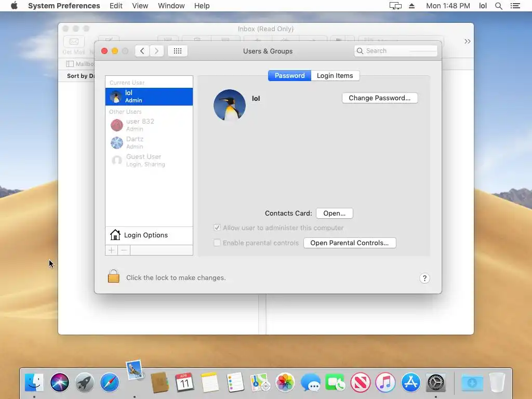
Task: Select Dartz in Other Users list
Action: tap(149, 142)
